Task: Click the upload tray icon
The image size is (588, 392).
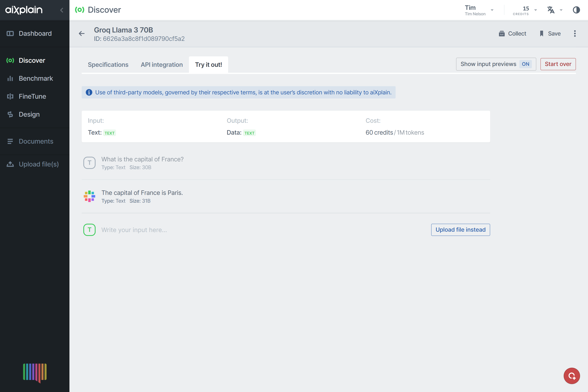Action: (10, 164)
